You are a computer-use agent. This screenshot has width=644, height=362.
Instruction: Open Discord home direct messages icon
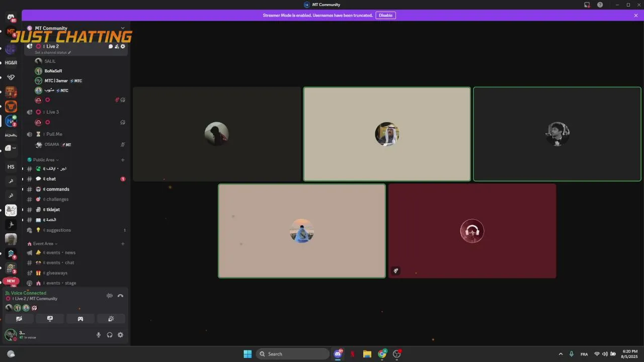(11, 18)
